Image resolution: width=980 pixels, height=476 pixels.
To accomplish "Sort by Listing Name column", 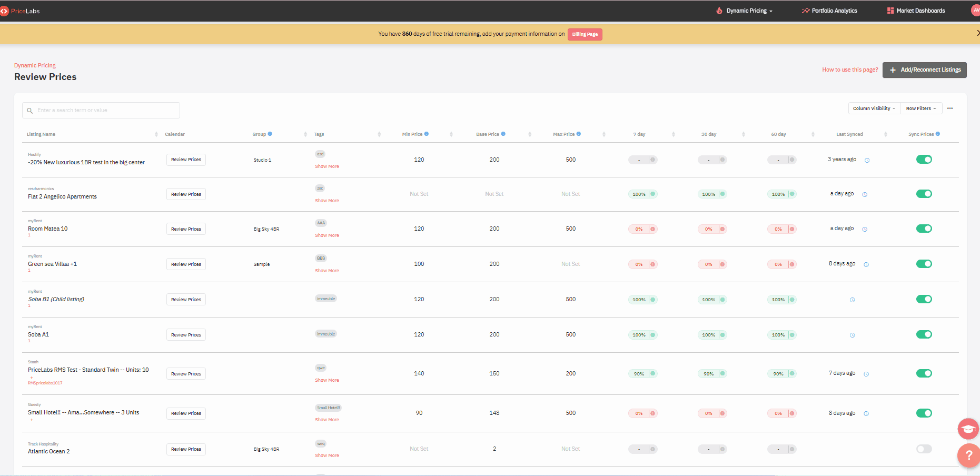I will [156, 134].
